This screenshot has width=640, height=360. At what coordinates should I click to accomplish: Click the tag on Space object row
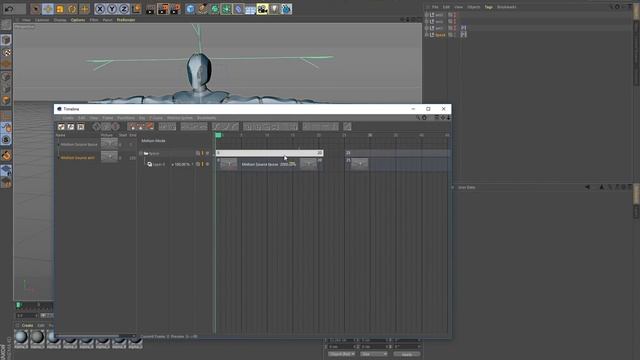tap(464, 35)
